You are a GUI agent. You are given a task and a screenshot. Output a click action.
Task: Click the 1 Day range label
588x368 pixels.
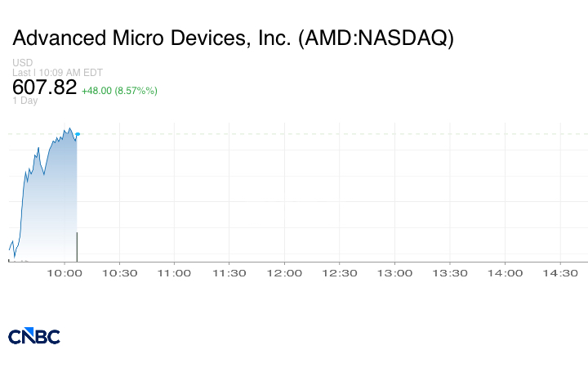[24, 101]
